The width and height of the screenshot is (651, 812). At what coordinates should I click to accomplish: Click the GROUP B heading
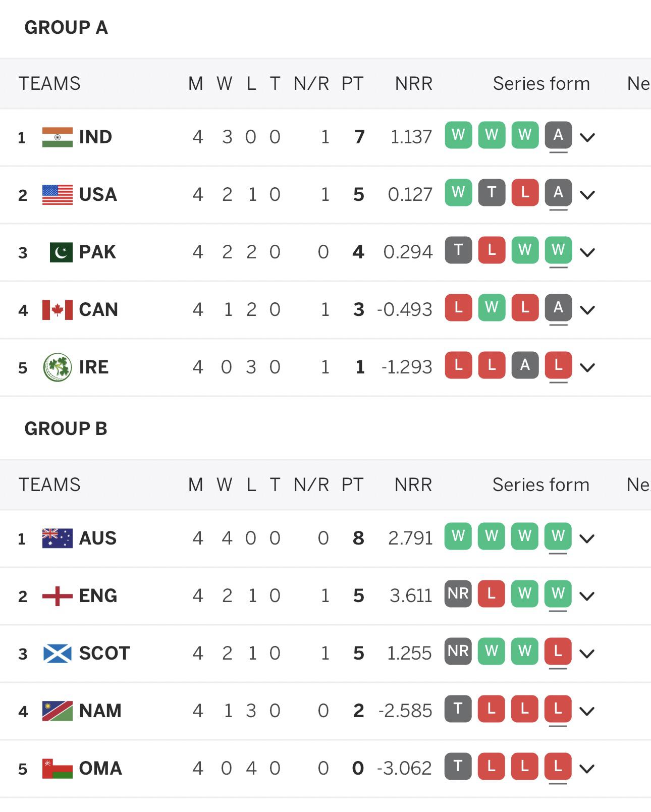(x=66, y=428)
